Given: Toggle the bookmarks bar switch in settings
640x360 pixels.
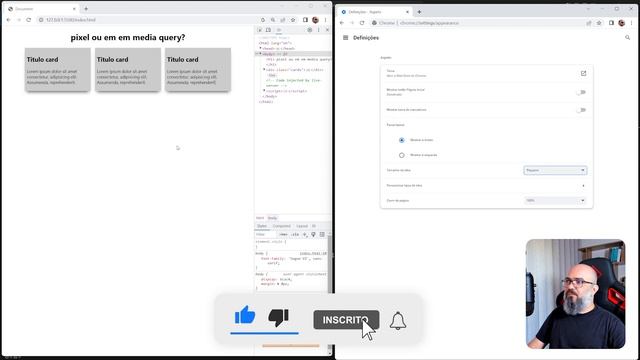Looking at the screenshot, I should pos(581,110).
